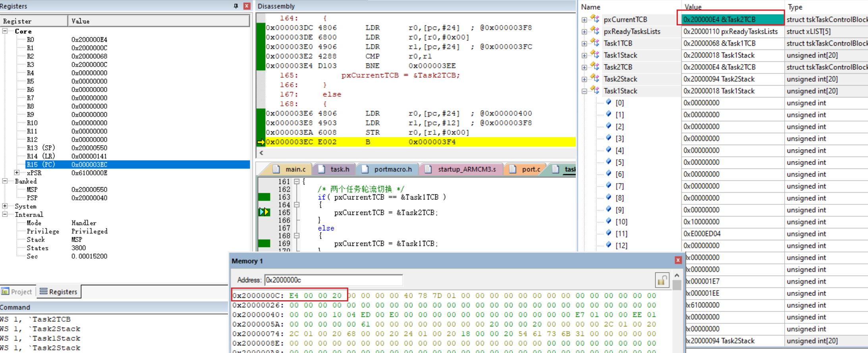Click command line WS 1, `Task2TCB
Viewport: 868px width, 353px height.
pyautogui.click(x=35, y=319)
